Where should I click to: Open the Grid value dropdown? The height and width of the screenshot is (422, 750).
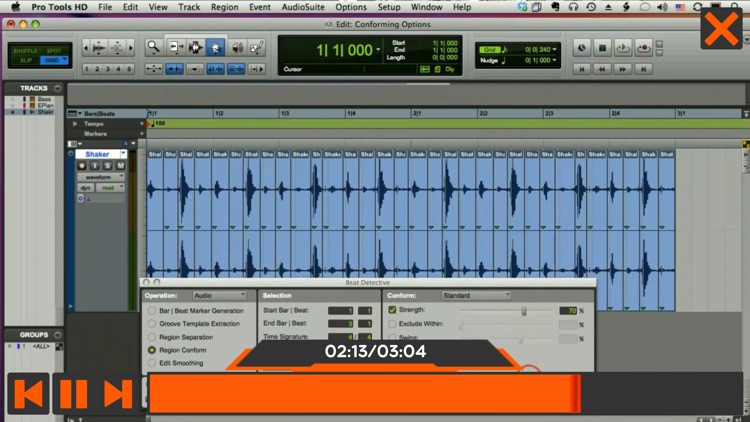[554, 49]
